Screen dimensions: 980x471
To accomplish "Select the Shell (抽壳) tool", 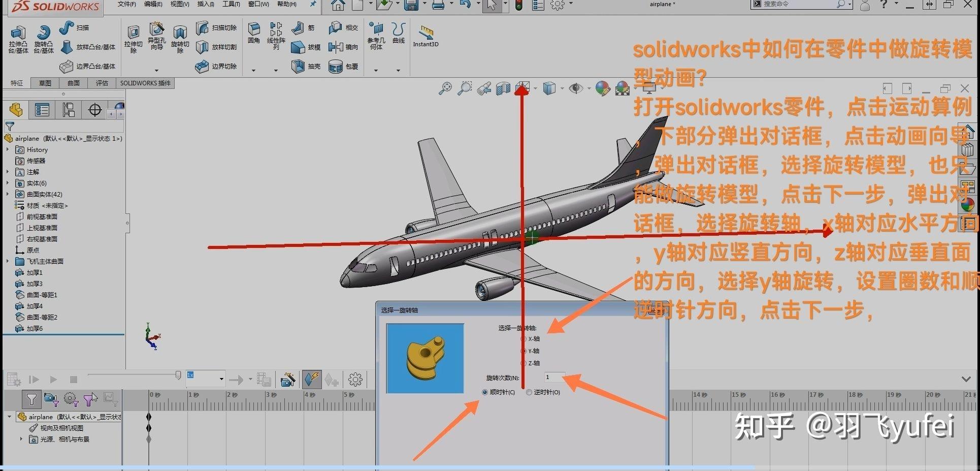I will (306, 66).
